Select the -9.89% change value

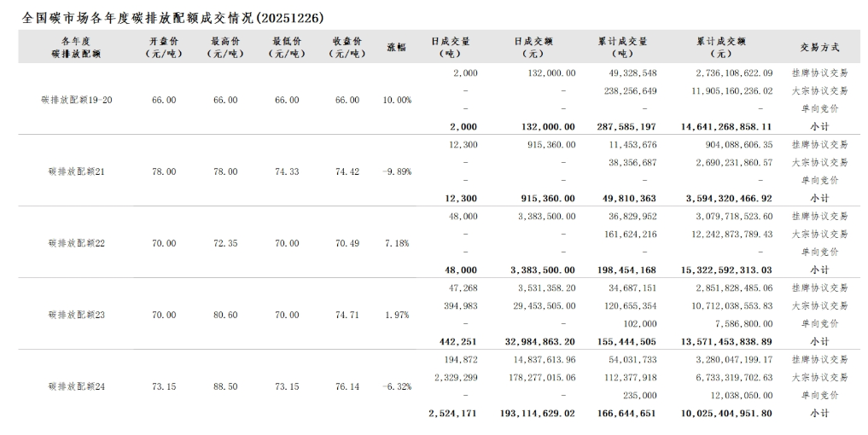click(397, 171)
